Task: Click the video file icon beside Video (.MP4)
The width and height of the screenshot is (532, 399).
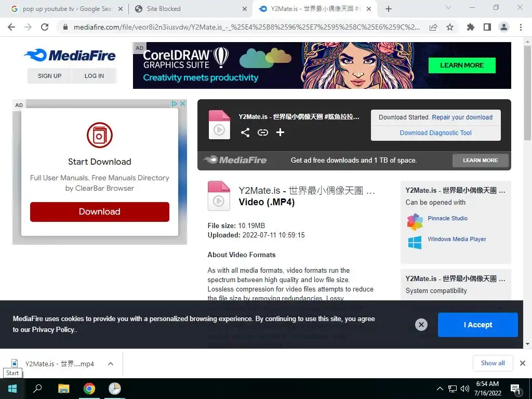Action: click(x=219, y=196)
